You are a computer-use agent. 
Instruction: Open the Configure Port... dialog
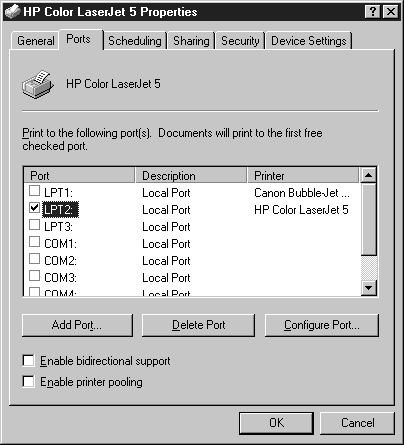coord(322,325)
